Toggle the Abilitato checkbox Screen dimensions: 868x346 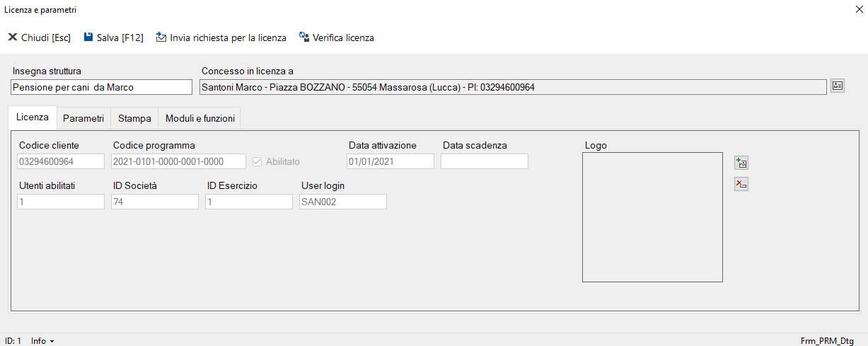point(257,161)
